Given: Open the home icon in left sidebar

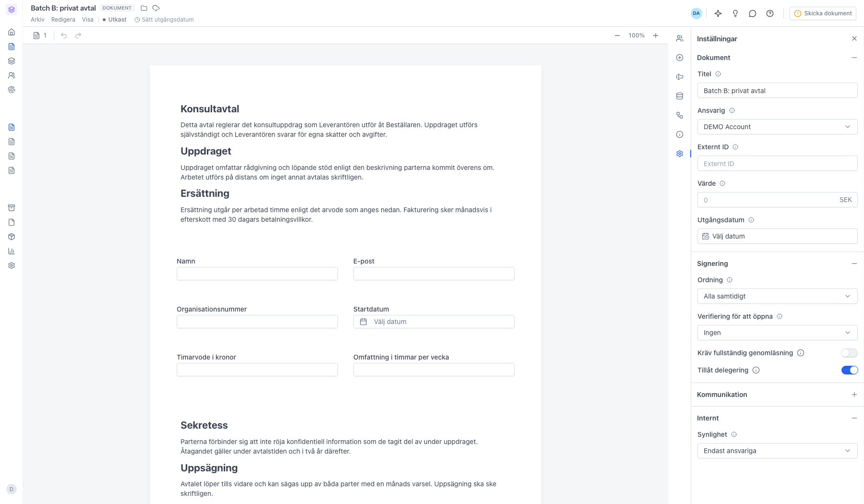Looking at the screenshot, I should 12,32.
